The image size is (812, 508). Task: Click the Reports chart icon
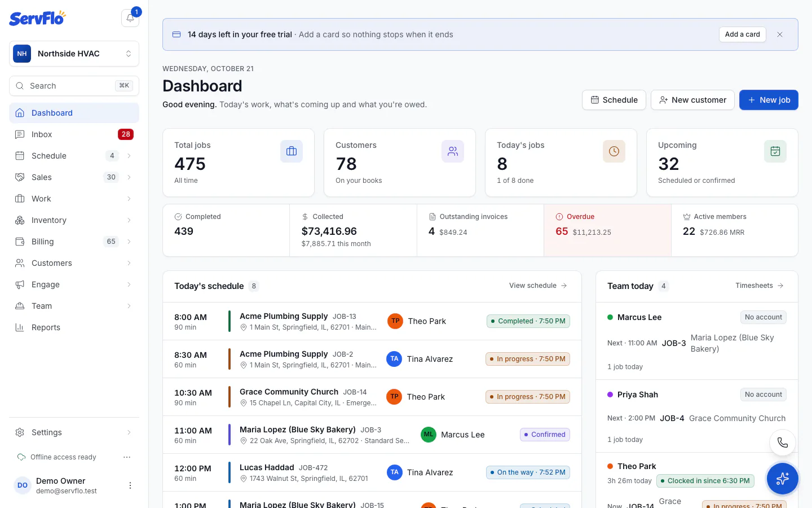tap(20, 327)
